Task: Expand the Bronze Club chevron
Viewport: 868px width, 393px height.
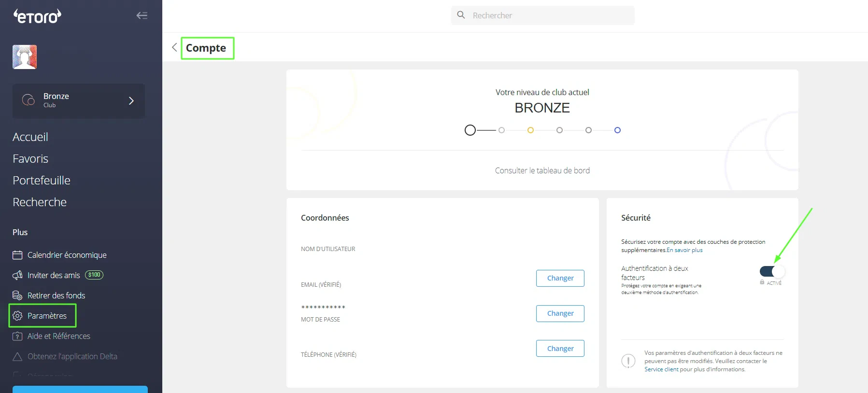Action: coord(131,100)
